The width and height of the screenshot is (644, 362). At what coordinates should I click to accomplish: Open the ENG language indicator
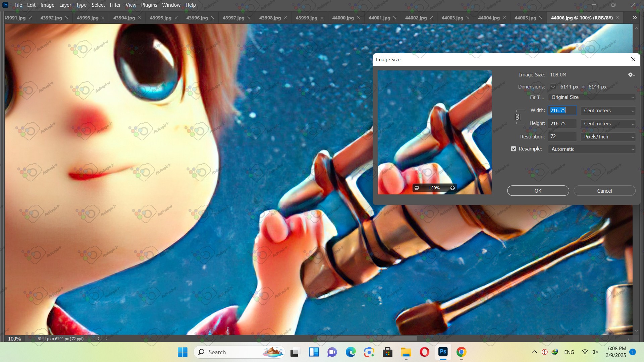[x=569, y=352]
